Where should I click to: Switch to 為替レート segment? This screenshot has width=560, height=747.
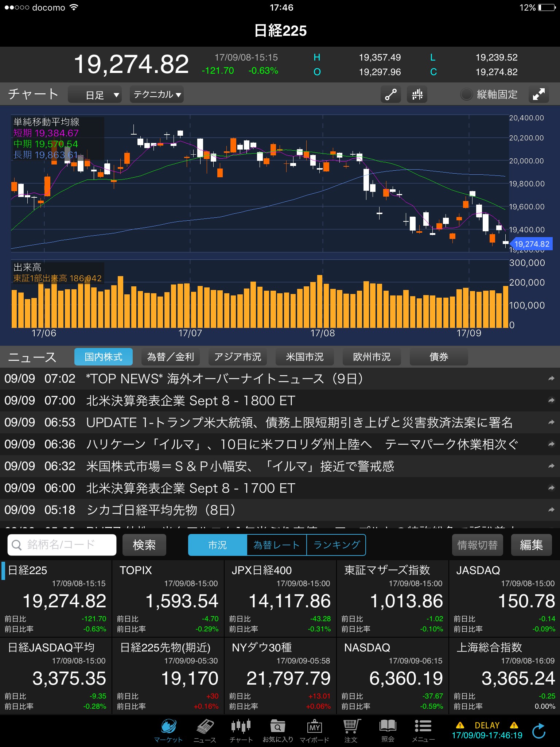276,545
